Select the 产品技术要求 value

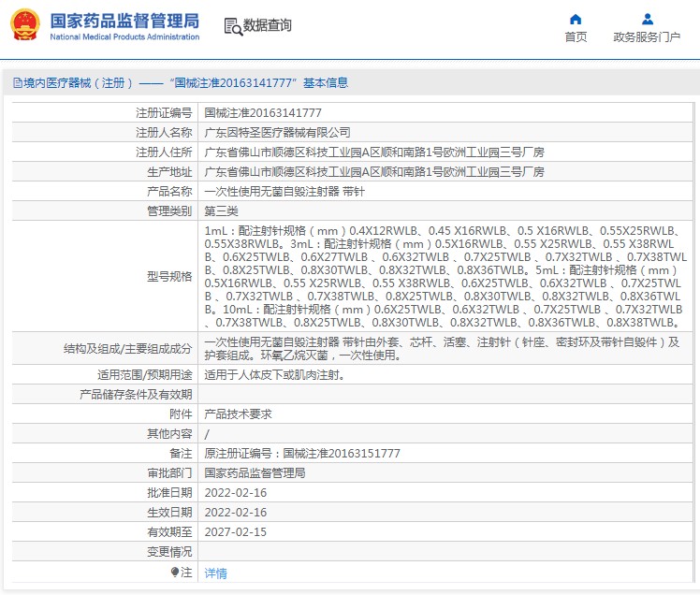click(238, 414)
